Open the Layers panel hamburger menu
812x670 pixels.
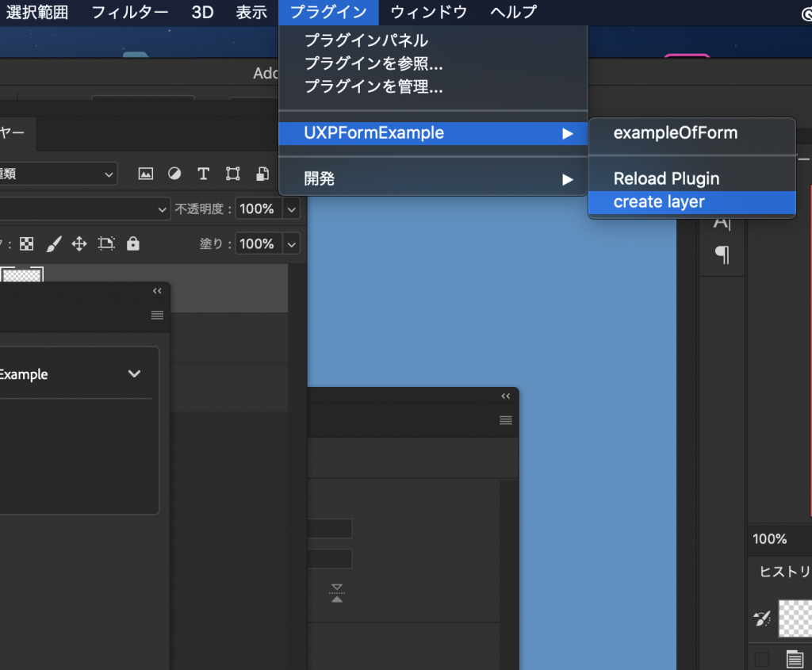click(x=157, y=315)
